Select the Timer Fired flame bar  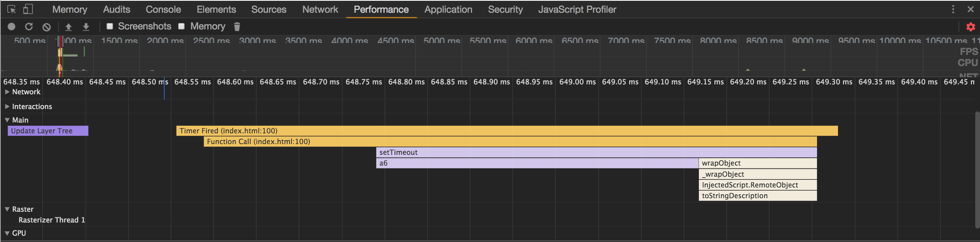click(507, 131)
